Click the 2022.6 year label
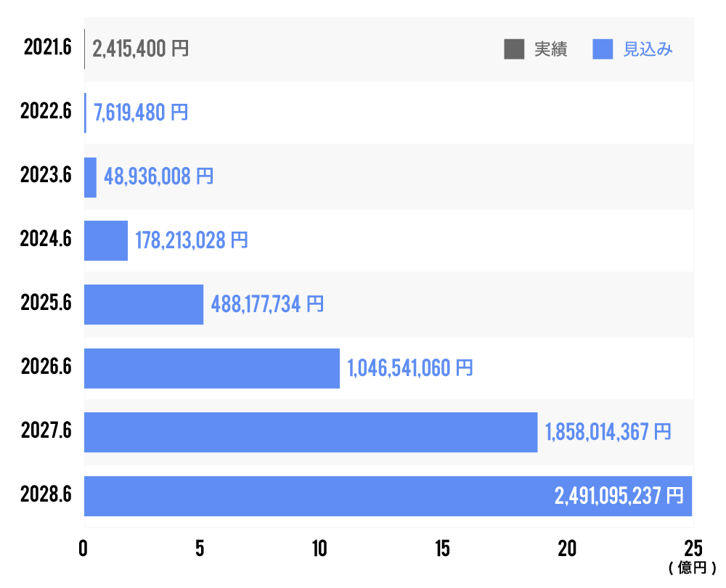The image size is (726, 588). pyautogui.click(x=46, y=113)
